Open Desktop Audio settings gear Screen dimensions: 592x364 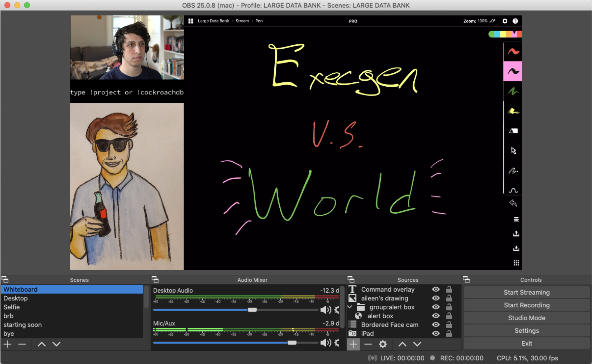pos(337,310)
